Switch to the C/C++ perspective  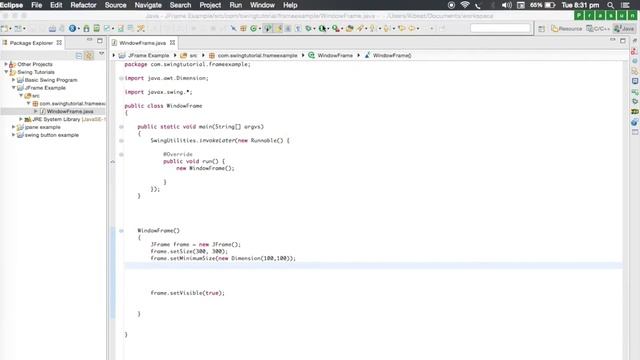[598, 29]
